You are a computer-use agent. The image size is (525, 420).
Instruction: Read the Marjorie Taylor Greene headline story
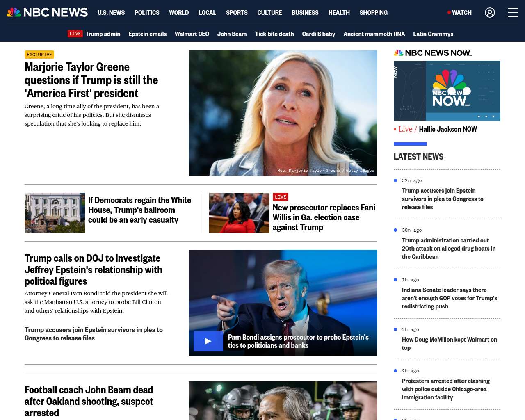[x=91, y=80]
